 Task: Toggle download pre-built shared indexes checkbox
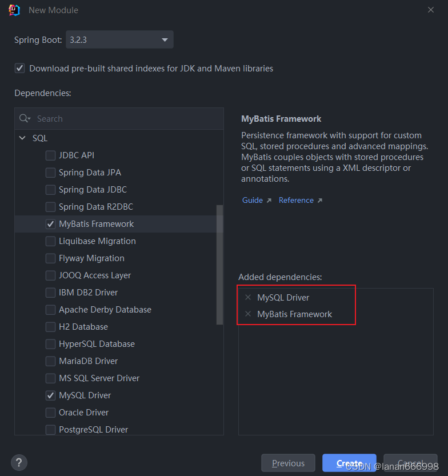coord(20,68)
